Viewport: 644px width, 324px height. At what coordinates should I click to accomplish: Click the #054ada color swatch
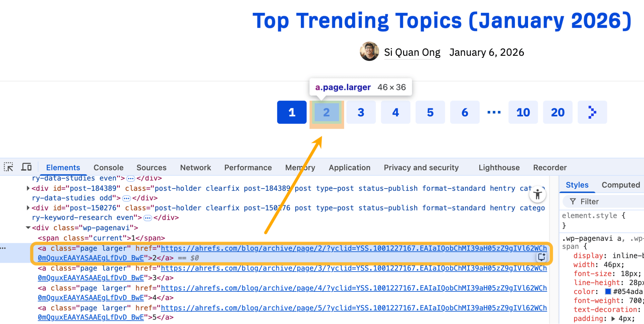click(608, 291)
